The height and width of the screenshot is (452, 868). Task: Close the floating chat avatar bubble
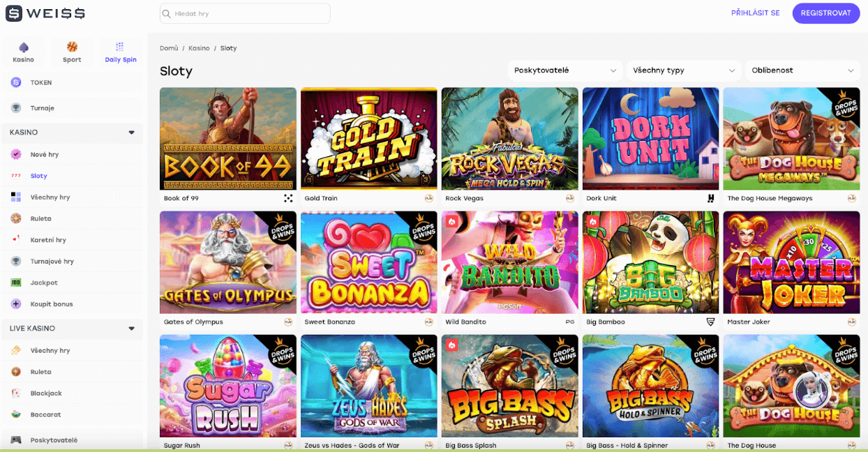click(826, 377)
